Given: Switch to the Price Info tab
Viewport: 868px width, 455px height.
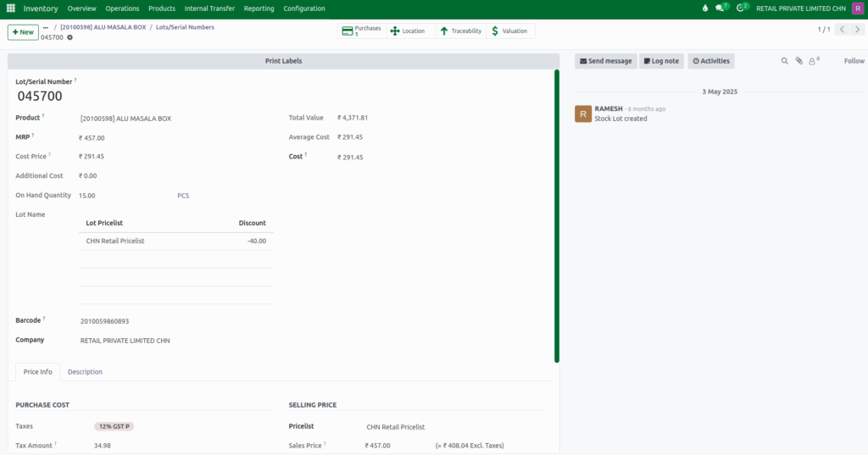Looking at the screenshot, I should click(37, 372).
